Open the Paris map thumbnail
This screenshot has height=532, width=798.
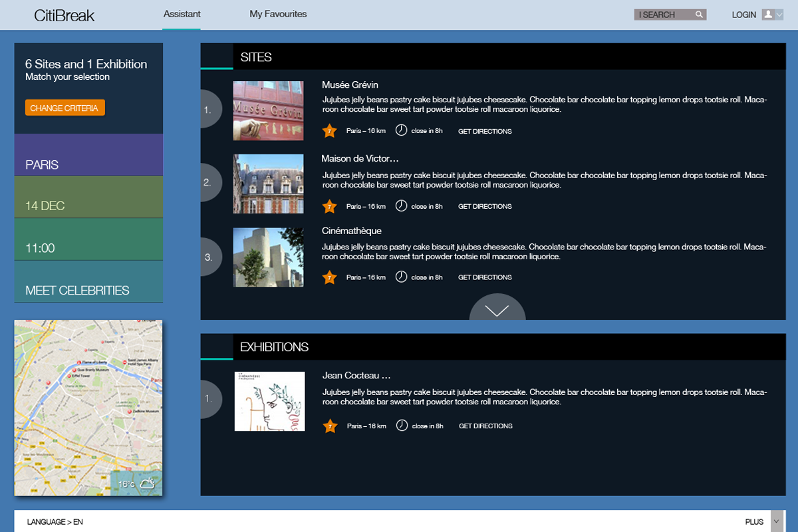pyautogui.click(x=88, y=408)
